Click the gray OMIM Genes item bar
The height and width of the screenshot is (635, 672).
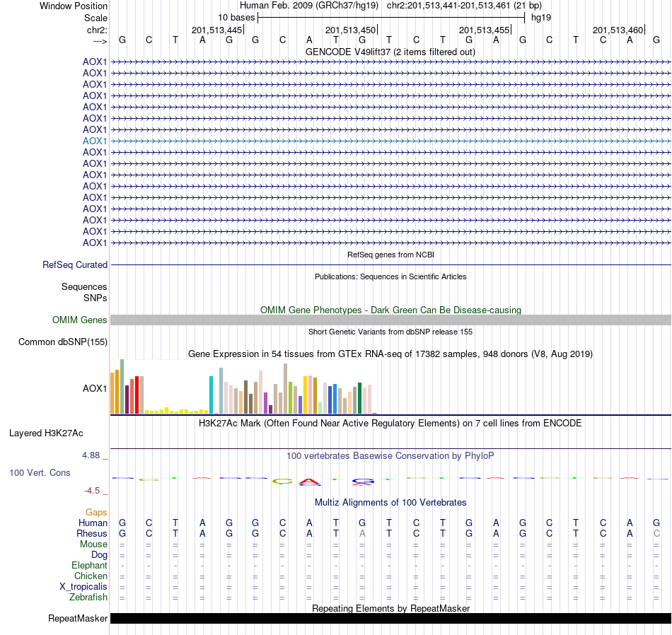[x=390, y=320]
